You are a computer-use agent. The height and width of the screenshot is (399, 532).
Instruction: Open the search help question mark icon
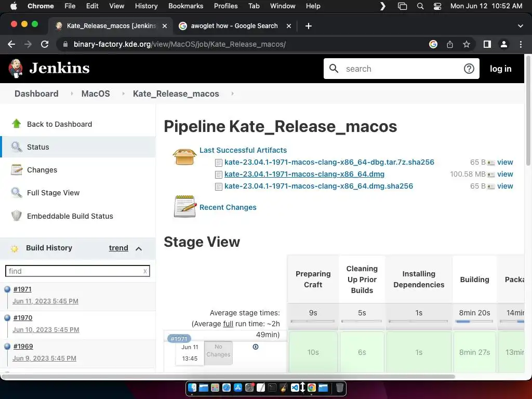pos(469,69)
